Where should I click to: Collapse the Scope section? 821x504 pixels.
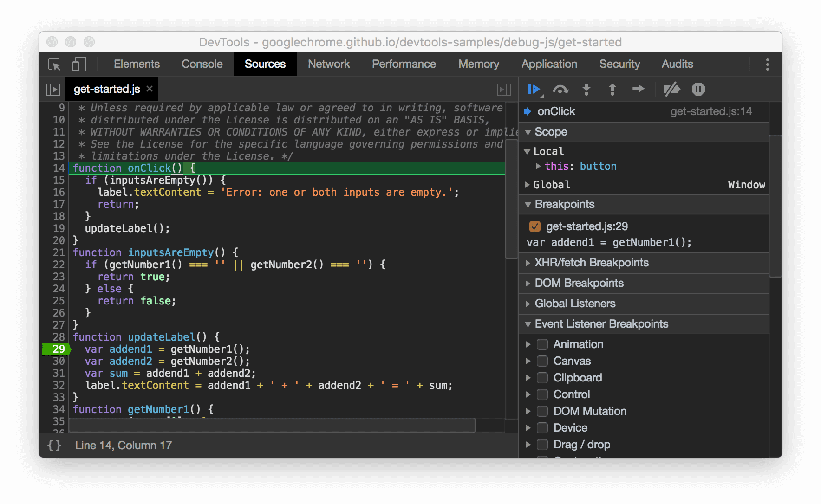click(x=528, y=132)
